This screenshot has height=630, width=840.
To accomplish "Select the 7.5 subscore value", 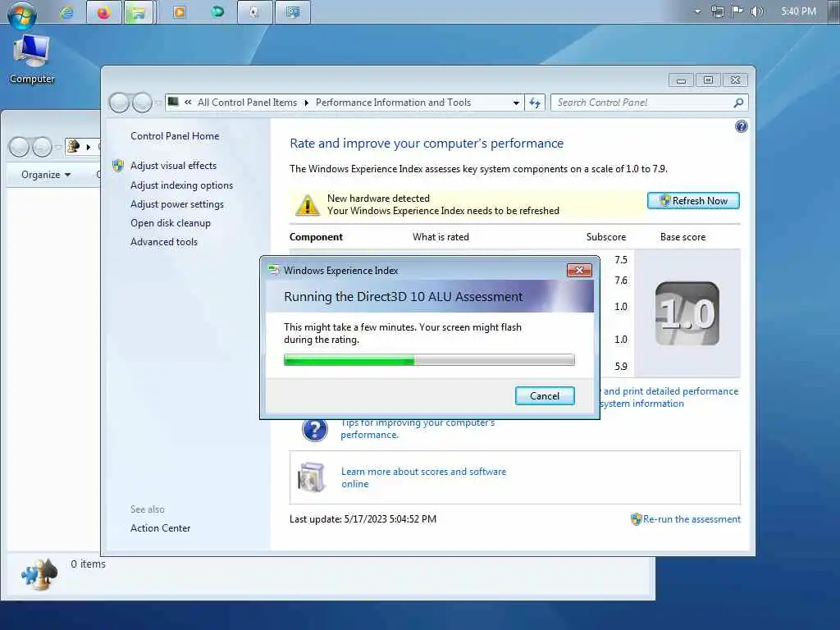I will (x=620, y=260).
